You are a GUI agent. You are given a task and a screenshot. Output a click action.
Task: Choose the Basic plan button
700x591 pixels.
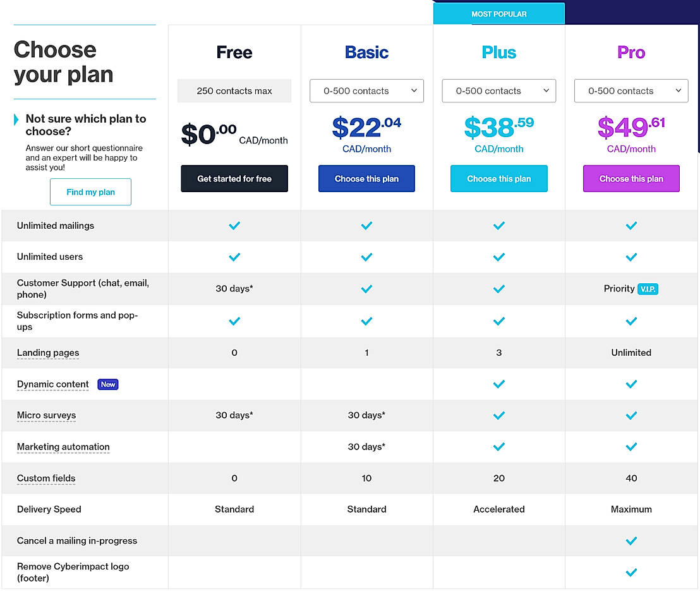click(x=366, y=179)
